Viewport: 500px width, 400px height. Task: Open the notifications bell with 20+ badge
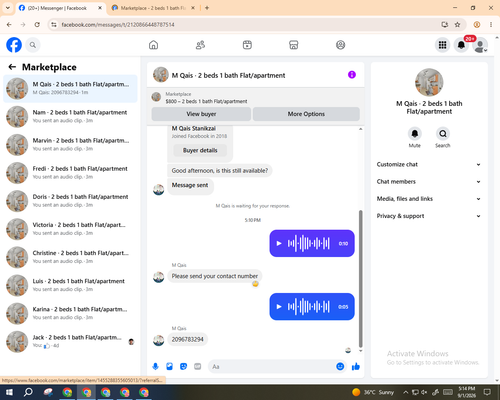click(461, 45)
